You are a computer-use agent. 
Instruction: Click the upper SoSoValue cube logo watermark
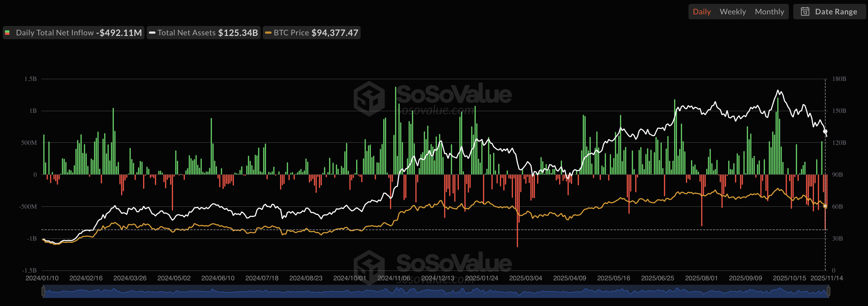[369, 99]
